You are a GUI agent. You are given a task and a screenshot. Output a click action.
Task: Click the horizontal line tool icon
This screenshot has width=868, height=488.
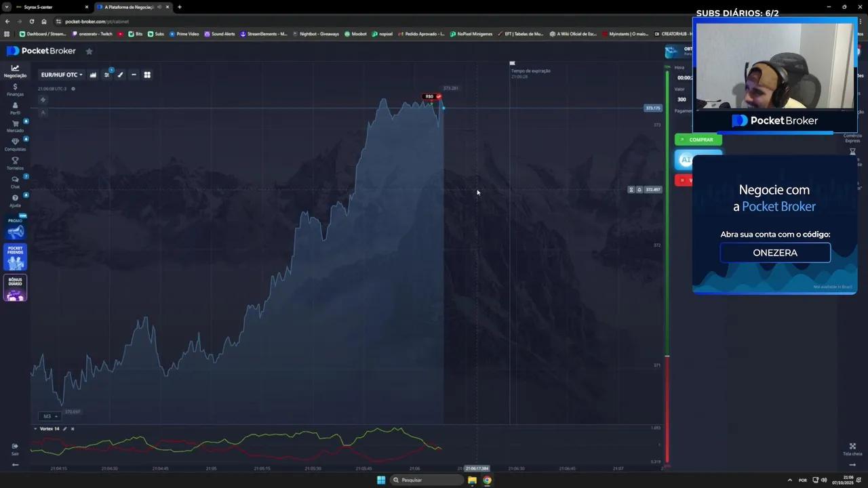[134, 75]
